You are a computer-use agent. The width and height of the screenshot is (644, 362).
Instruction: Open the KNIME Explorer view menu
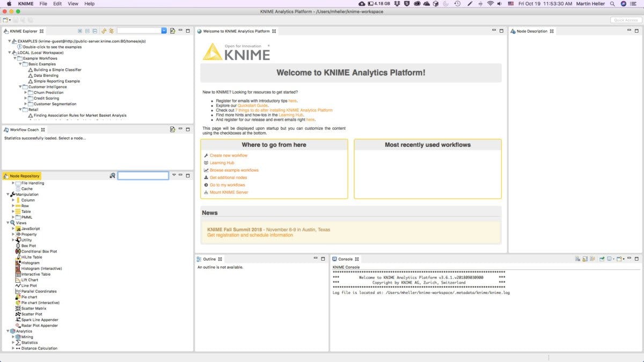[173, 31]
